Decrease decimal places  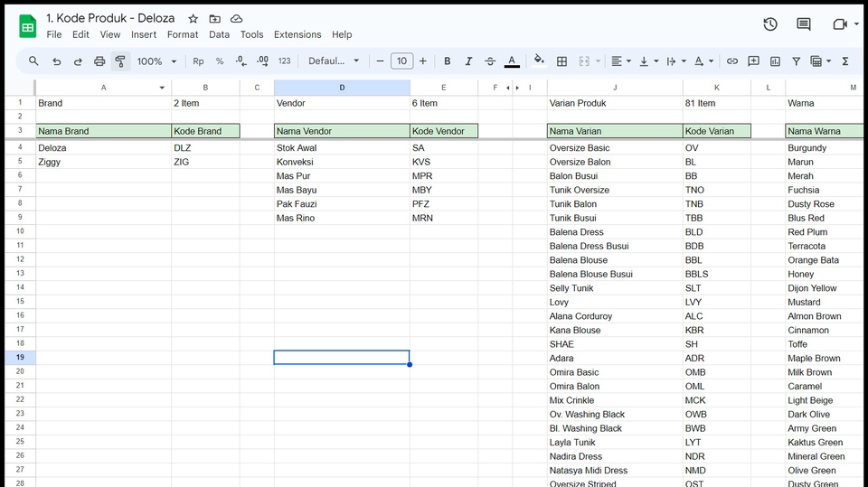(x=241, y=61)
